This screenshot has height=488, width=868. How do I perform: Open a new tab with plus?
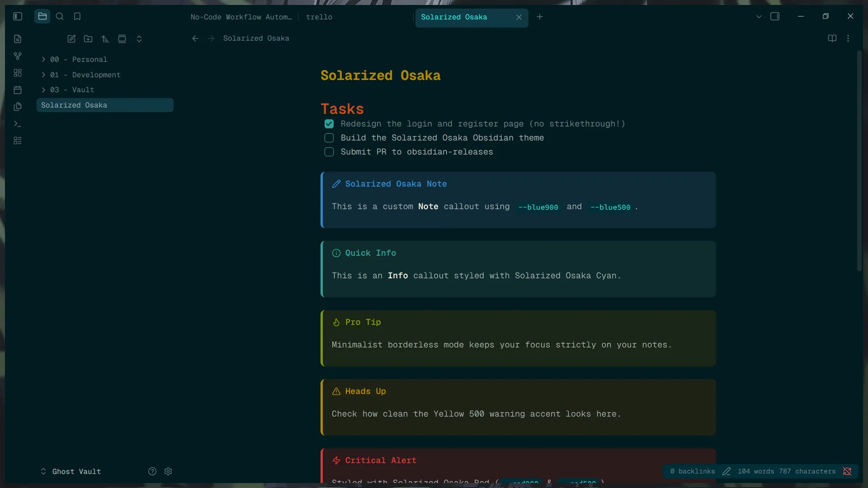point(540,17)
